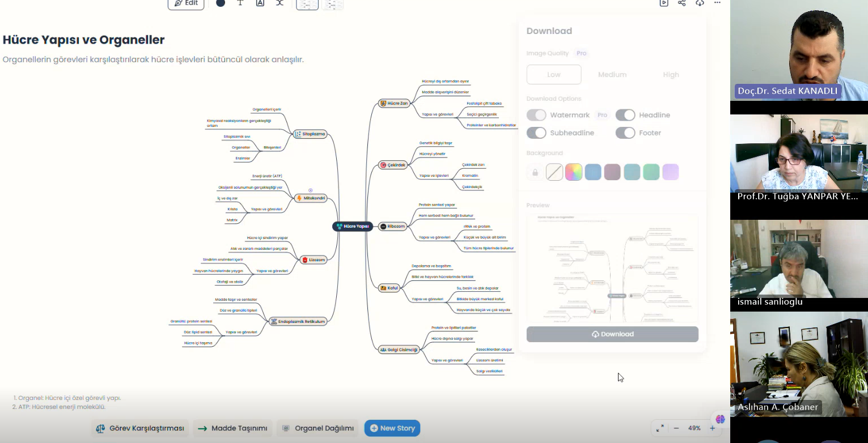Zoom in with the plus icon

click(x=713, y=428)
